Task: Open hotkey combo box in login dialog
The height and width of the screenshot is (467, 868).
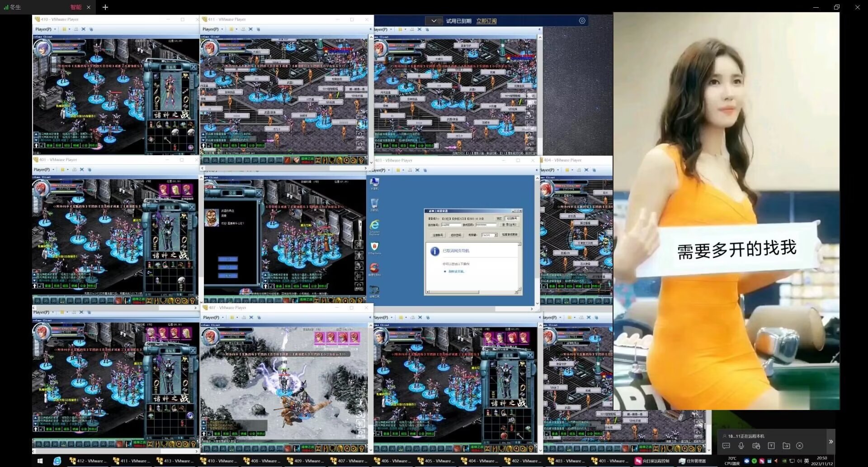Action: (490, 235)
